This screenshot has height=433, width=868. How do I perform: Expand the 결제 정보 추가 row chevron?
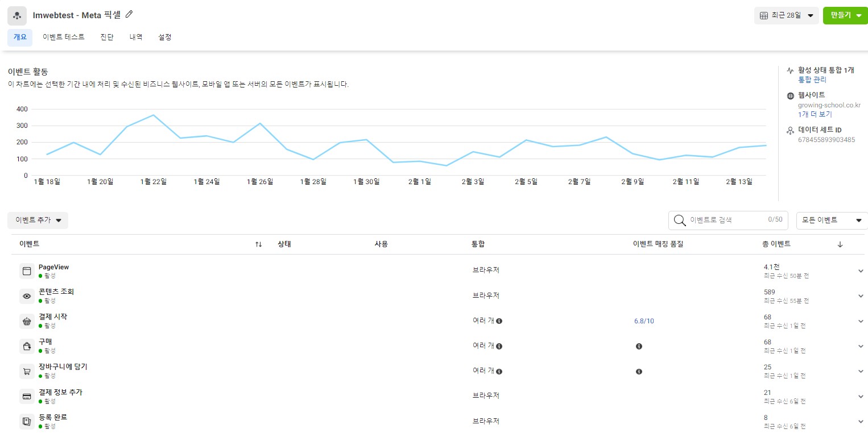(x=861, y=397)
